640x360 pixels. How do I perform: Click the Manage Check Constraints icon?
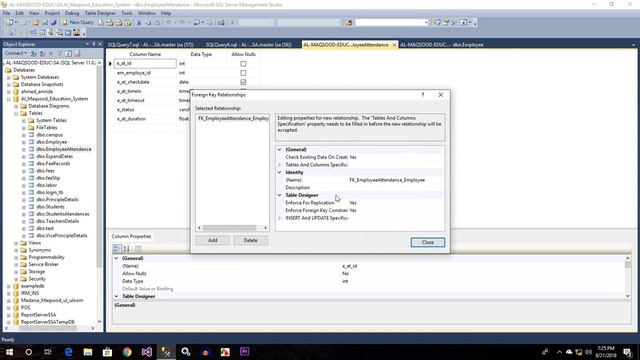[68, 33]
